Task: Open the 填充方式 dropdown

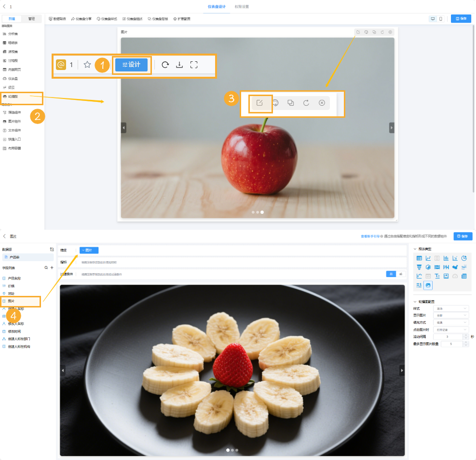Action: coord(451,322)
